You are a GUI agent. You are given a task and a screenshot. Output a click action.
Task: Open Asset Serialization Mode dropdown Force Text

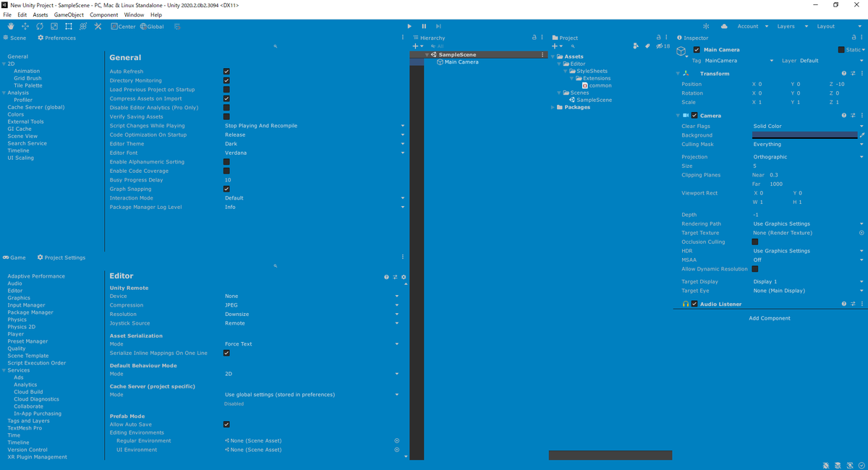[311, 344]
